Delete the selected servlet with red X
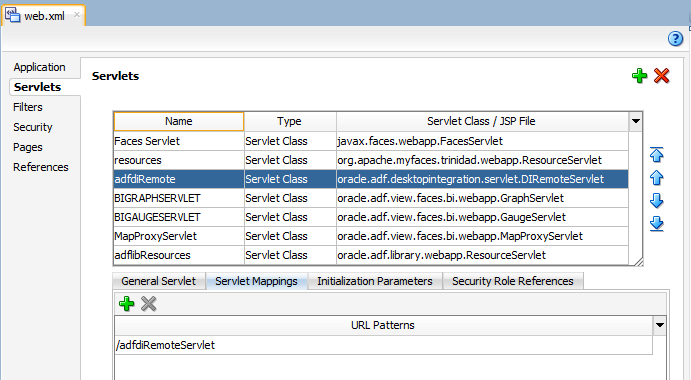This screenshot has height=380, width=691. pos(661,76)
